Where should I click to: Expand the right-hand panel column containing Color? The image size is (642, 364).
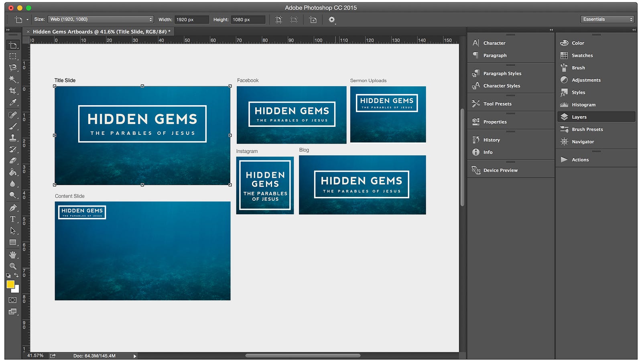(x=634, y=30)
